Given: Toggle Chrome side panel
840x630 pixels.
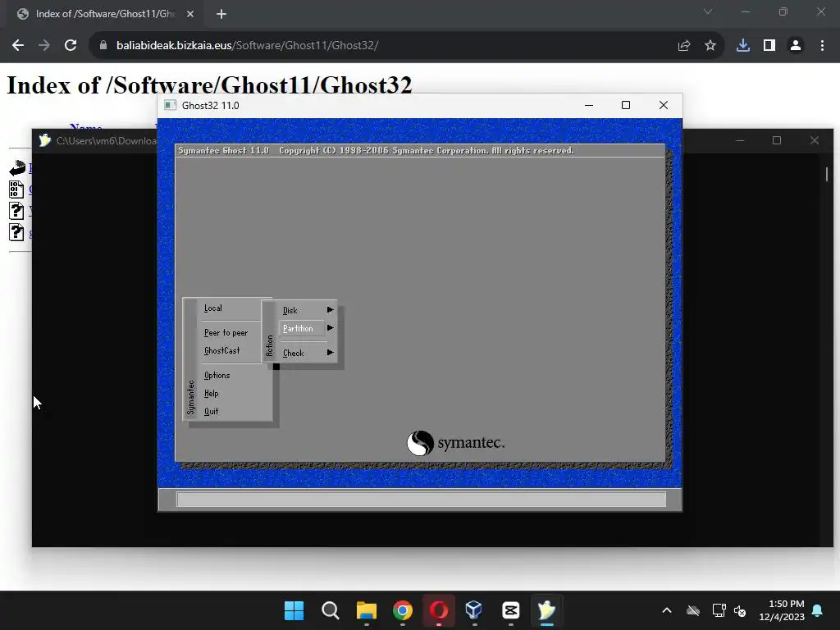Looking at the screenshot, I should pyautogui.click(x=769, y=46).
